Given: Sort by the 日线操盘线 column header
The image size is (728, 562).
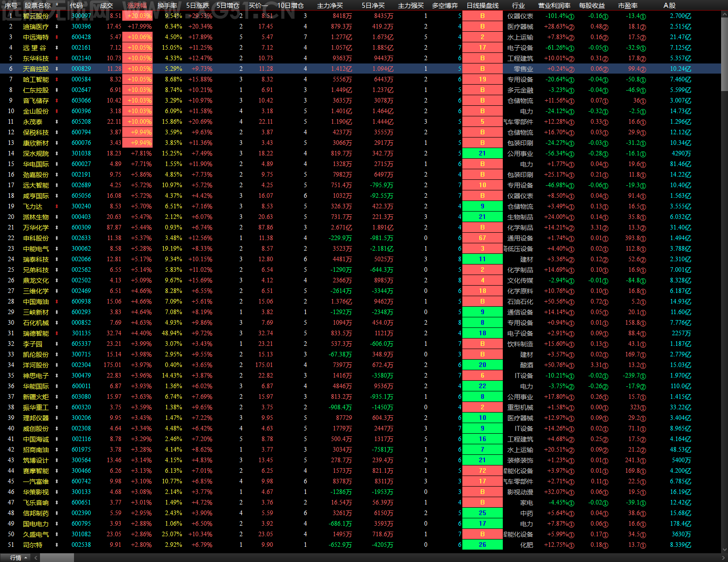Looking at the screenshot, I should tap(483, 6).
